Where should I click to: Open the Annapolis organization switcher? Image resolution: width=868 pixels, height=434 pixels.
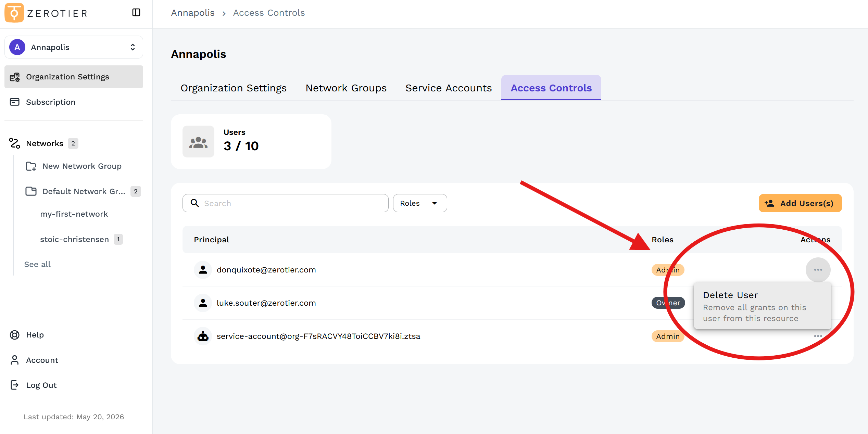pos(74,47)
